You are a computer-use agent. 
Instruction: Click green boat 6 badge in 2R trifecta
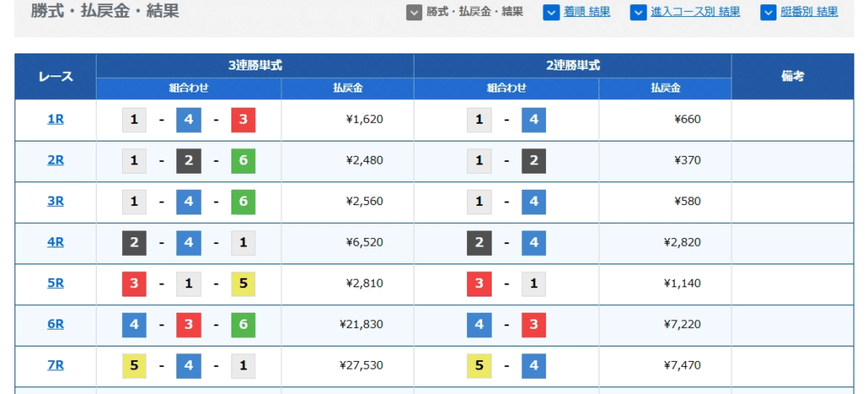click(243, 161)
